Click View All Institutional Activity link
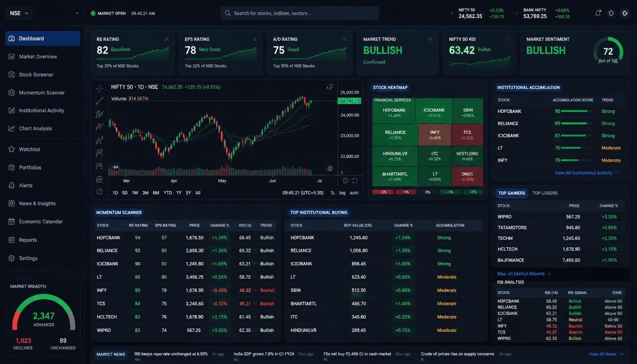 point(587,173)
